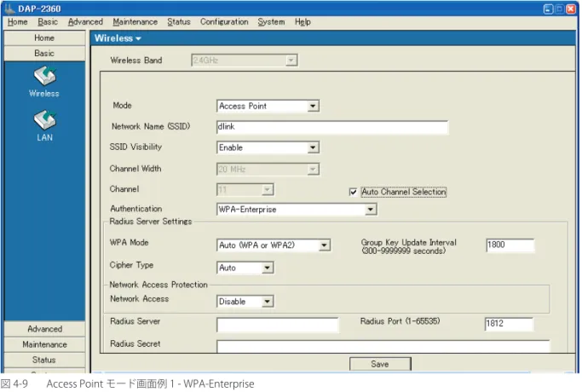Open the Basic menu in menu bar
This screenshot has height=392, width=582.
point(48,22)
